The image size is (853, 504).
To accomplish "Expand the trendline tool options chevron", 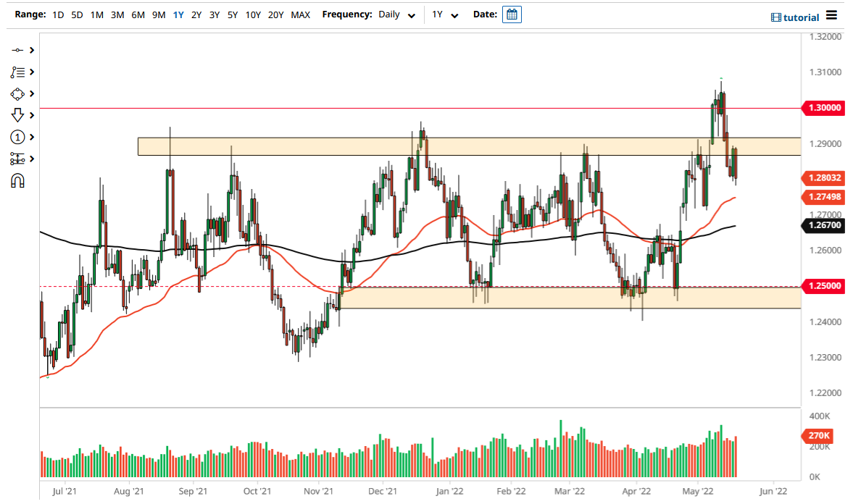I will coord(30,50).
